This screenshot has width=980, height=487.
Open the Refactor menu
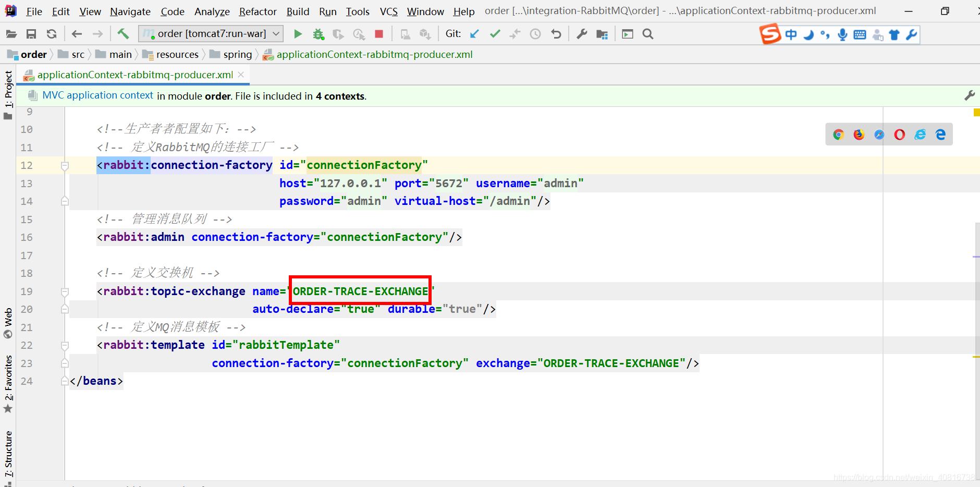[x=258, y=11]
